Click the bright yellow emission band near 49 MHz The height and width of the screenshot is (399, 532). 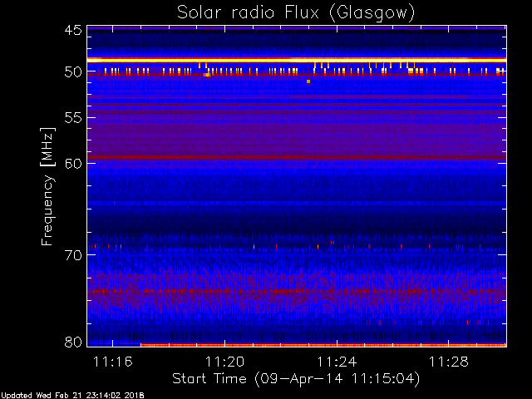[297, 60]
